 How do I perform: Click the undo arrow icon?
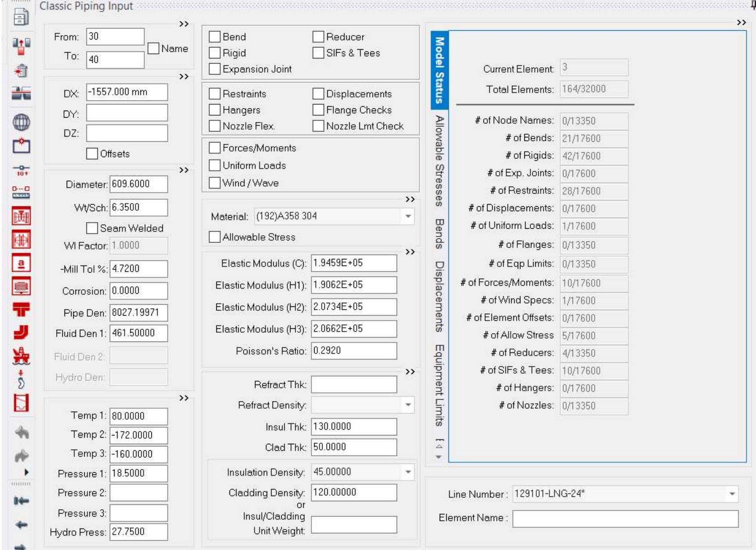(x=21, y=433)
